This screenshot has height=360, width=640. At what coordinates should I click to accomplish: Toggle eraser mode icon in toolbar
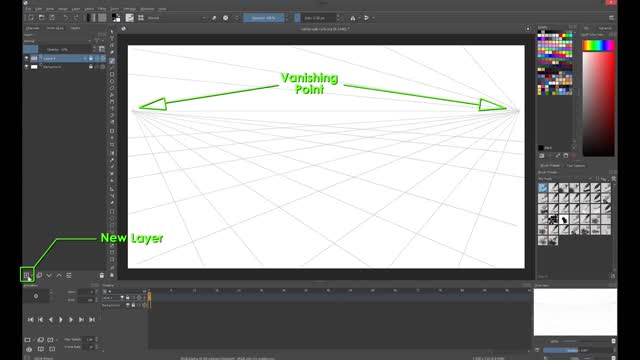(x=214, y=18)
